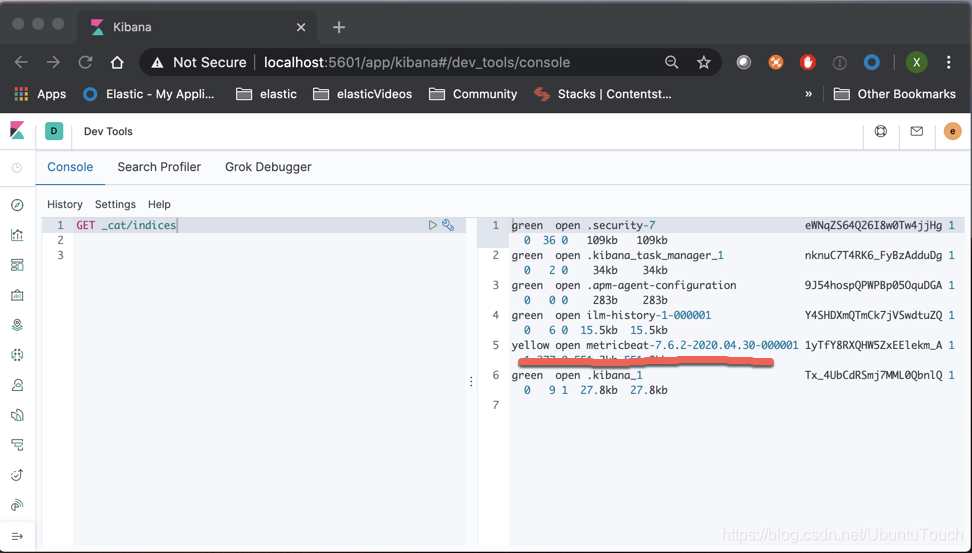Open Maps icon in sidebar
Image resolution: width=972 pixels, height=553 pixels.
(x=17, y=325)
